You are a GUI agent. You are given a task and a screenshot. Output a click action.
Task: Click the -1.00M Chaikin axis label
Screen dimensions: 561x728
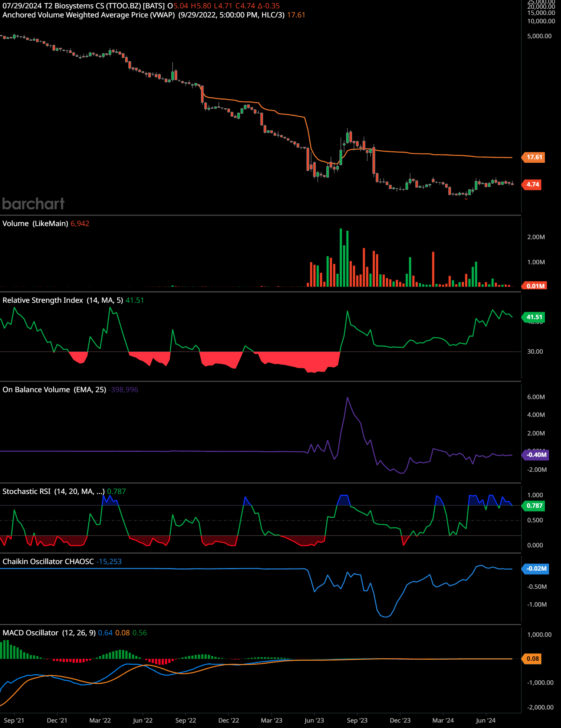click(x=537, y=604)
